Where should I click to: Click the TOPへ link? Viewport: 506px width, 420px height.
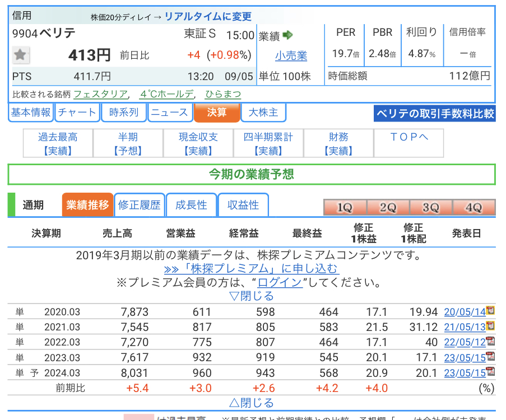[409, 137]
